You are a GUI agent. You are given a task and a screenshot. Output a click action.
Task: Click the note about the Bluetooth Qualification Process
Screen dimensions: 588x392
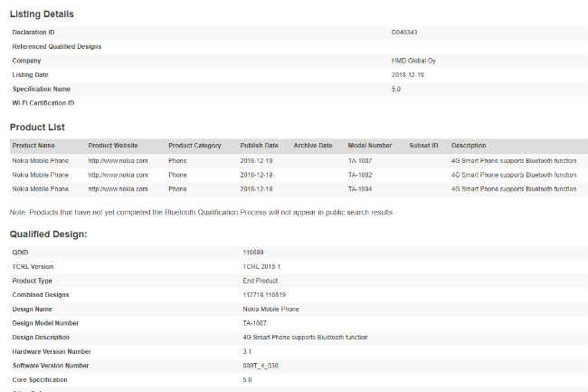(202, 213)
